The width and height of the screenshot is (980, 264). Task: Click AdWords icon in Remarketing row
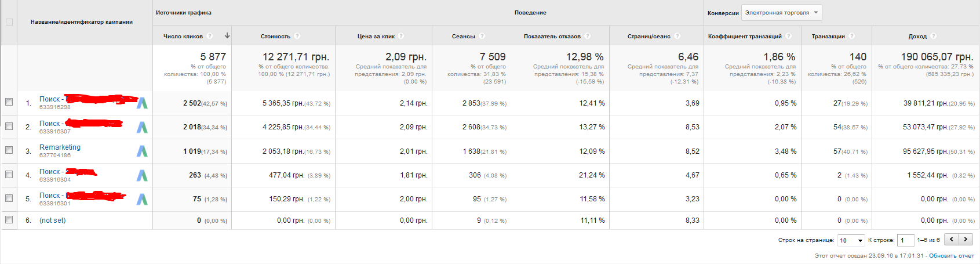(142, 151)
